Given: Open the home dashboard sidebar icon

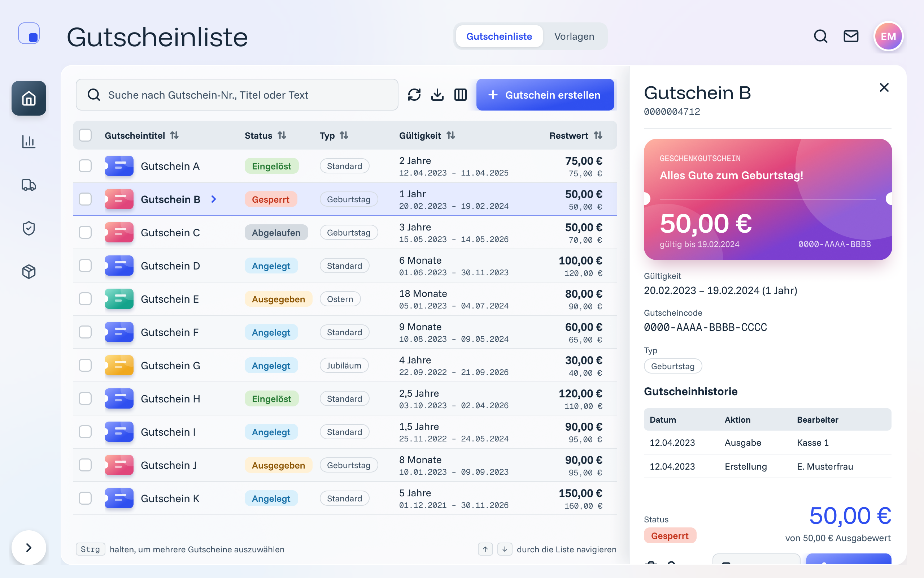Looking at the screenshot, I should pyautogui.click(x=29, y=98).
